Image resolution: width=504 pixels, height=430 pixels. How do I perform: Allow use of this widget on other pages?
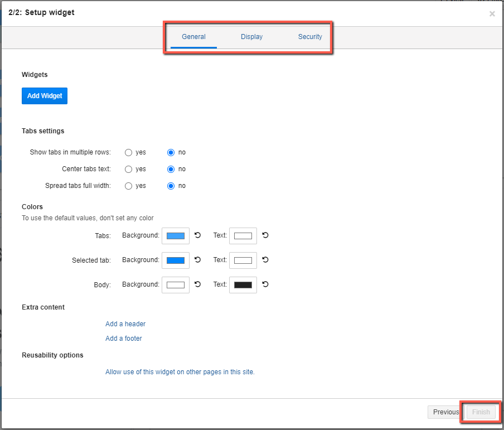(x=180, y=372)
